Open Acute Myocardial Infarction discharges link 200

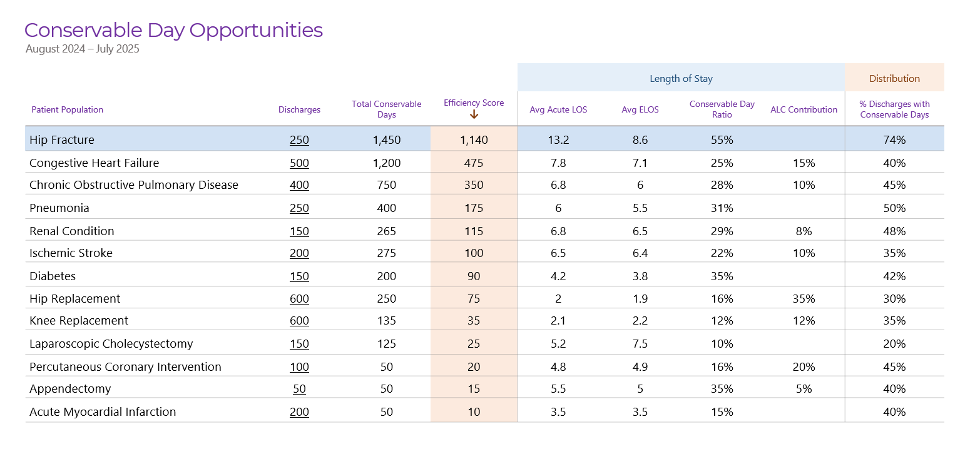pyautogui.click(x=299, y=412)
